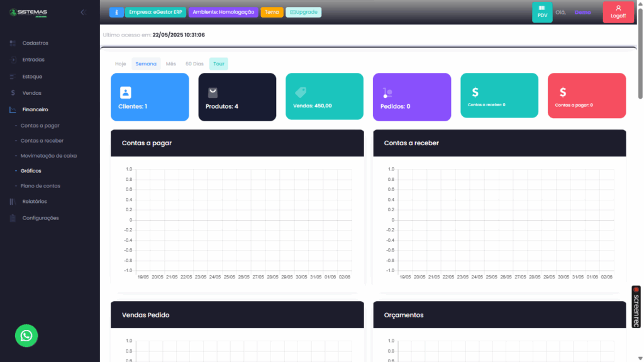Switch to the Mês tab

[171, 64]
